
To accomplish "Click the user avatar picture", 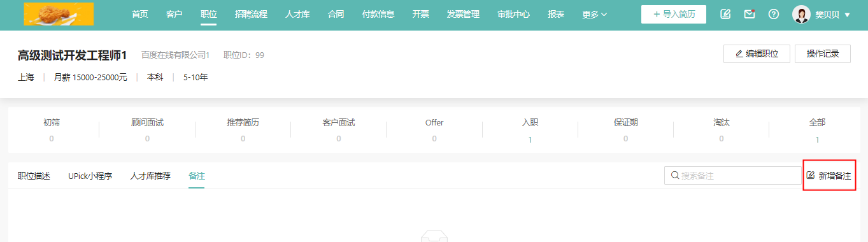I will coord(801,14).
